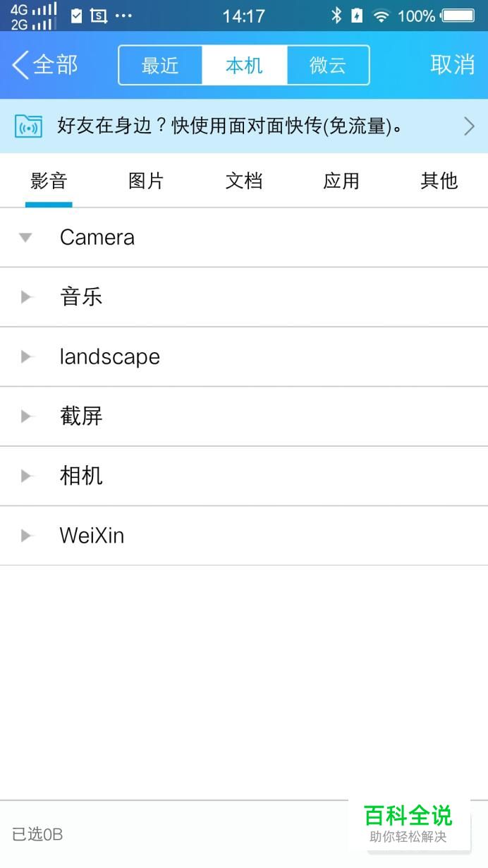Expand the 音乐 folder triangle
The height and width of the screenshot is (868, 488).
pos(27,297)
